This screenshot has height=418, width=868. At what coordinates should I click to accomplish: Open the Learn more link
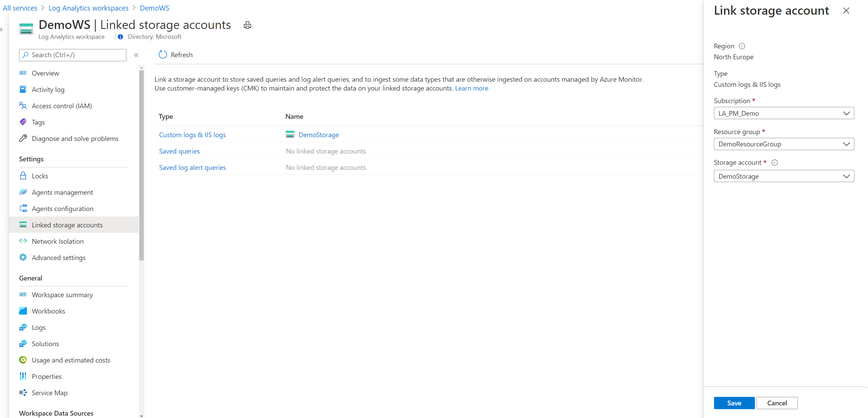pos(471,88)
